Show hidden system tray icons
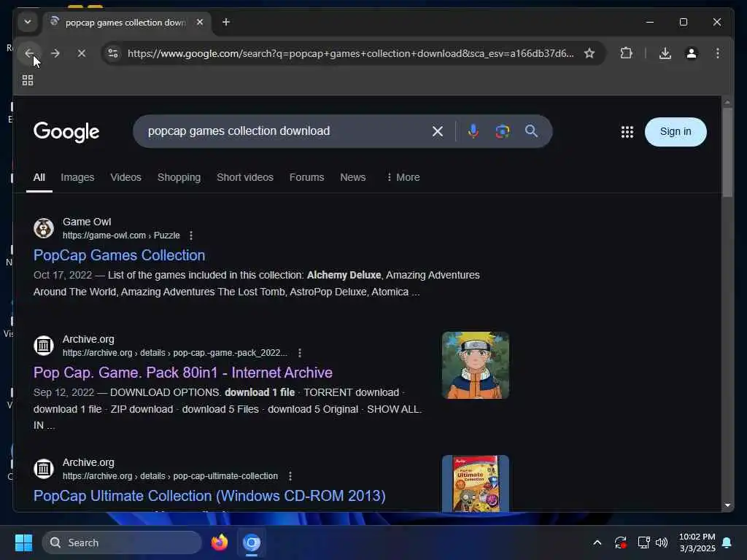Image resolution: width=747 pixels, height=560 pixels. pyautogui.click(x=597, y=542)
